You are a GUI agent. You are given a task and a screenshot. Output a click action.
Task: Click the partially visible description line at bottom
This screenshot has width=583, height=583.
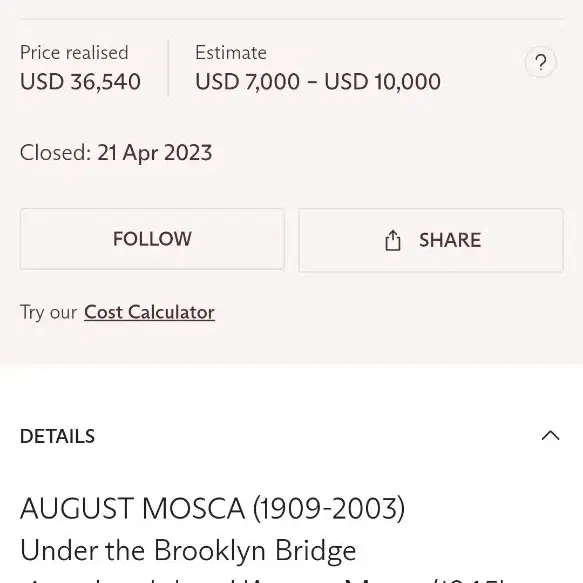point(262,579)
